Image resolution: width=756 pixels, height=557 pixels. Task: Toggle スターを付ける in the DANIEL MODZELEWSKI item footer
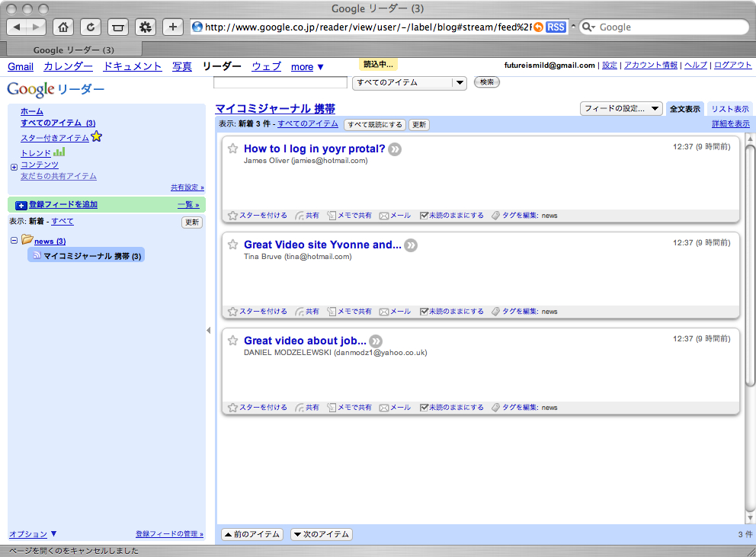point(258,408)
